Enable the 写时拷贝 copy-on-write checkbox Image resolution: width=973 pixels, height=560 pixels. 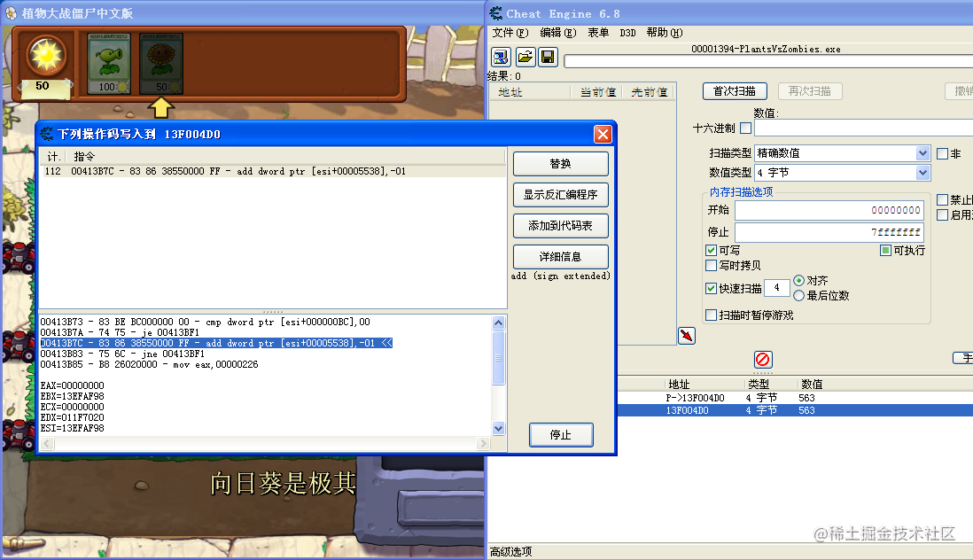pyautogui.click(x=711, y=266)
